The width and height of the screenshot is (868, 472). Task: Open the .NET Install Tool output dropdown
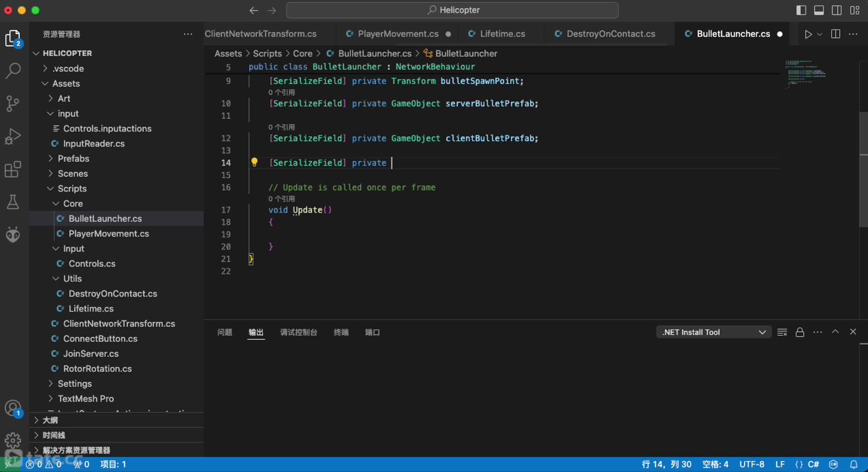(714, 332)
